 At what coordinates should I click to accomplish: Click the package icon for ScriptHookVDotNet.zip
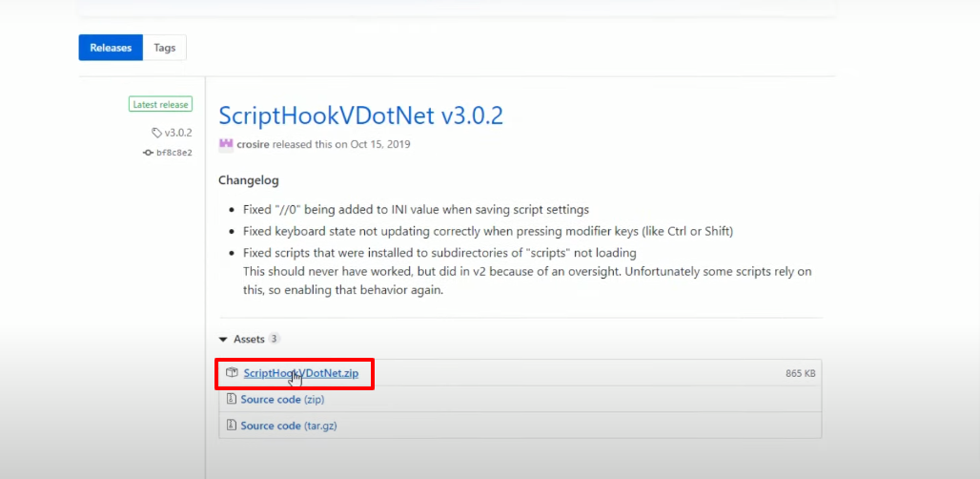coord(232,373)
